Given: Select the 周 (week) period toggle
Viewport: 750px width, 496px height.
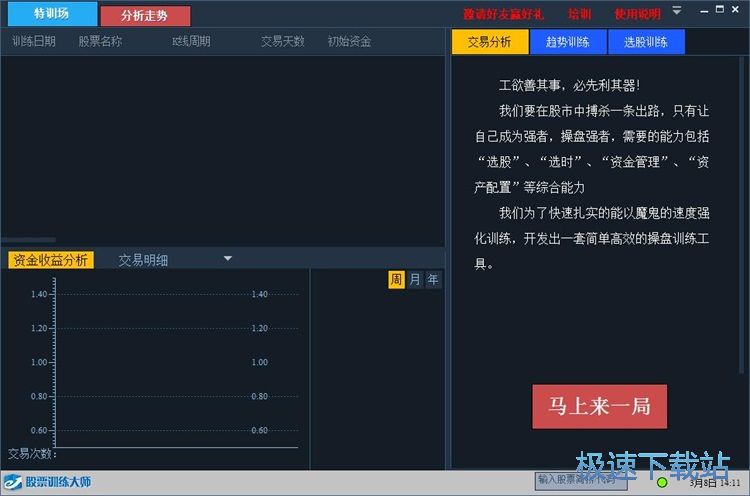Looking at the screenshot, I should (x=397, y=280).
